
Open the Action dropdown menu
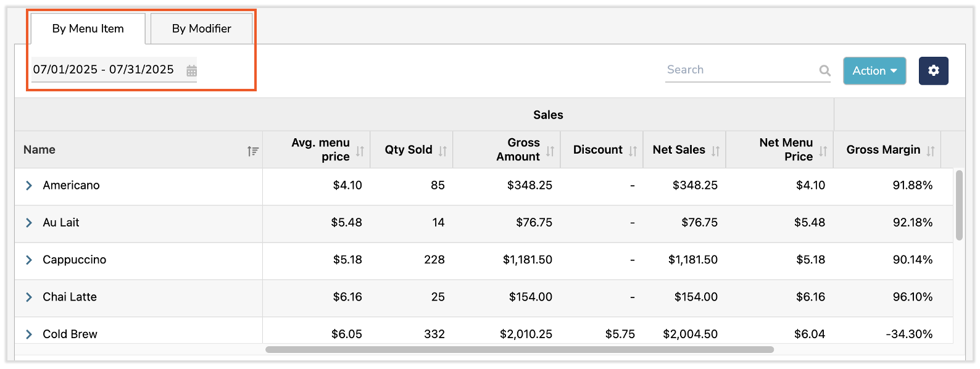(874, 71)
